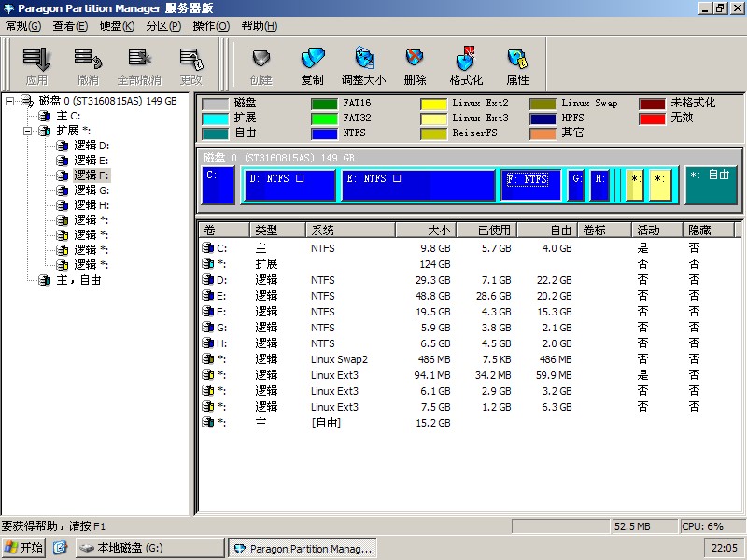
Task: Sort by the 卷 column header
Action: (224, 231)
